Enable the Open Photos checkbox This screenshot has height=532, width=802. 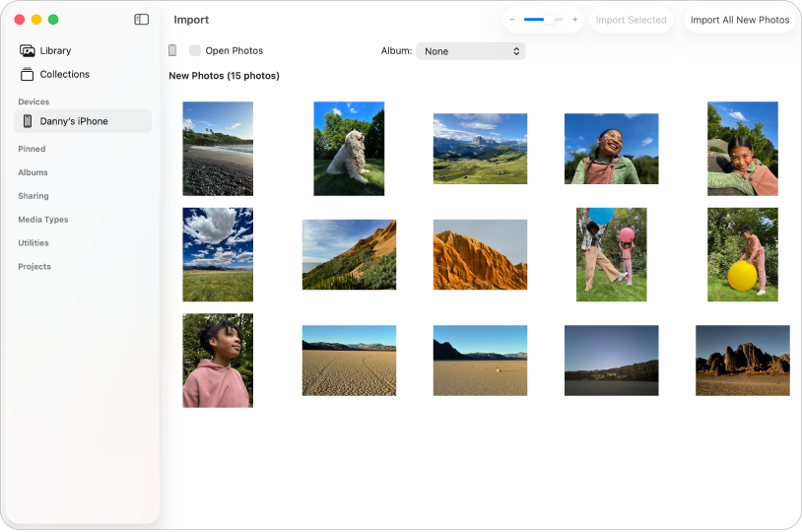click(x=195, y=50)
